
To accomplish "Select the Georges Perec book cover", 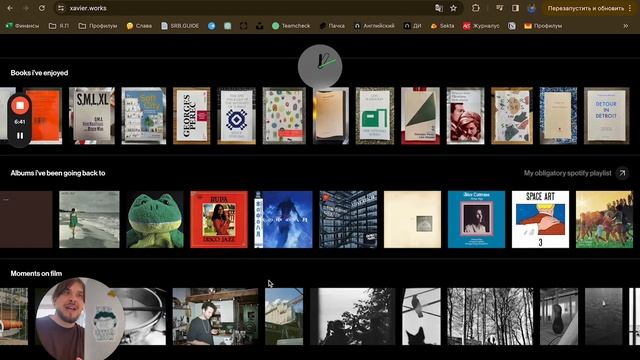I will [192, 116].
